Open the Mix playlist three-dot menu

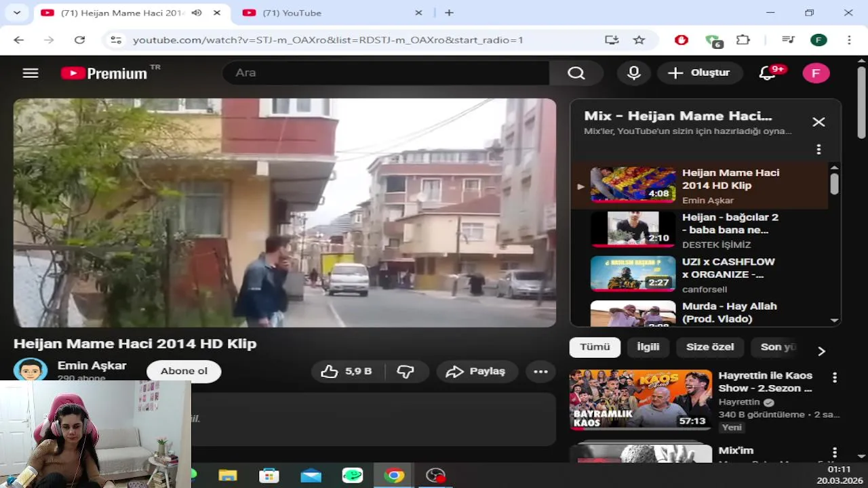818,149
